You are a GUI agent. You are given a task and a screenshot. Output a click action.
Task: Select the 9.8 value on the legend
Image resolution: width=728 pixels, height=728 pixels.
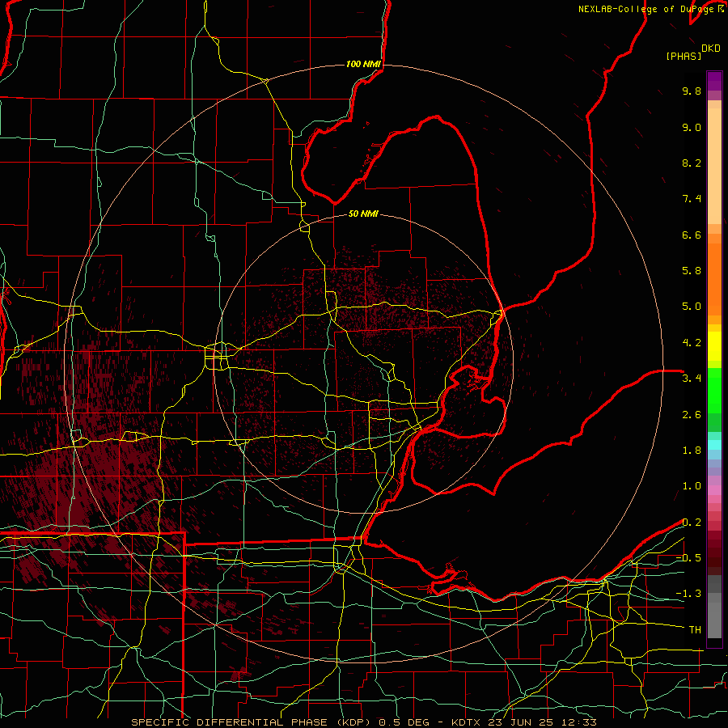[692, 91]
